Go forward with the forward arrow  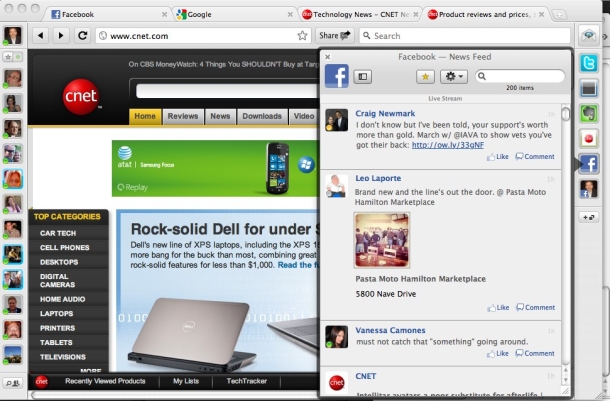coord(61,36)
